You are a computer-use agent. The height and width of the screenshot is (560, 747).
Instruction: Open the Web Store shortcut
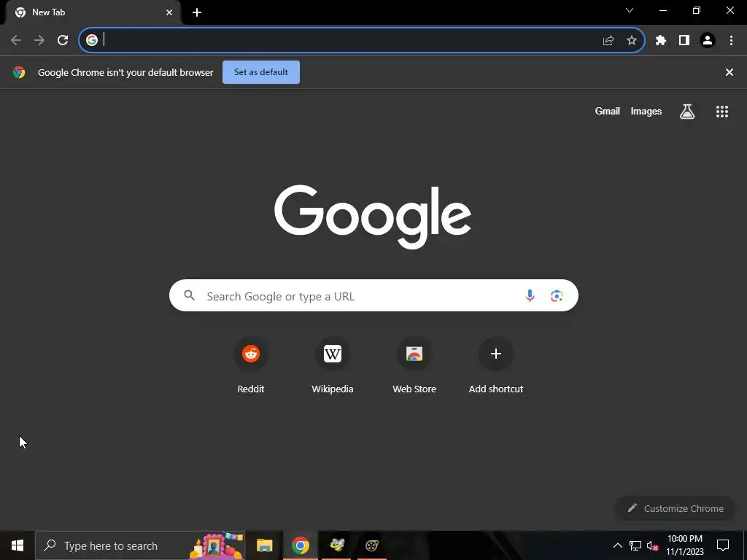414,366
